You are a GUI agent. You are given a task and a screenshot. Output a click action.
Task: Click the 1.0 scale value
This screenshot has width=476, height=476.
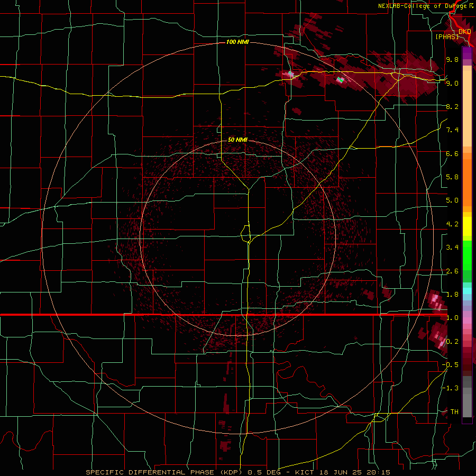(452, 318)
